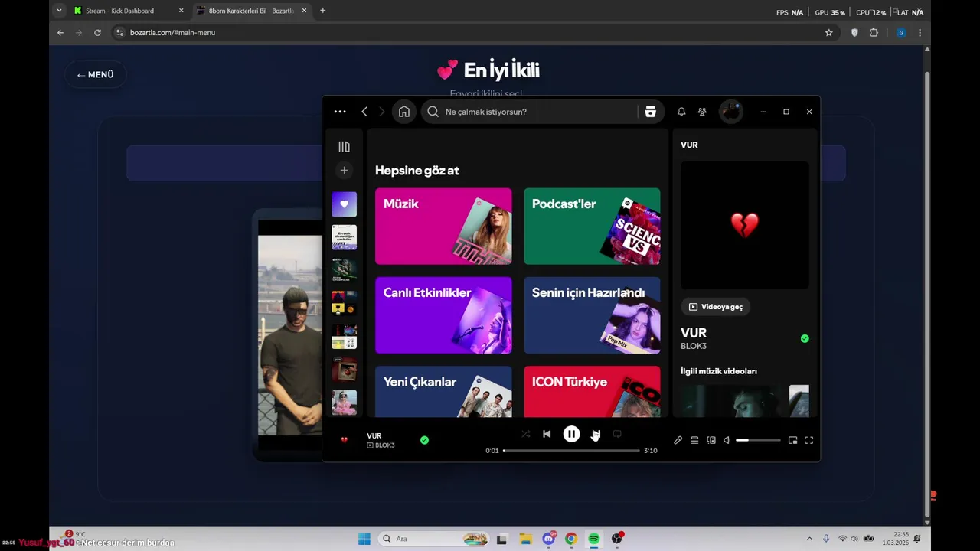Go back in Spotify navigation

(x=364, y=112)
